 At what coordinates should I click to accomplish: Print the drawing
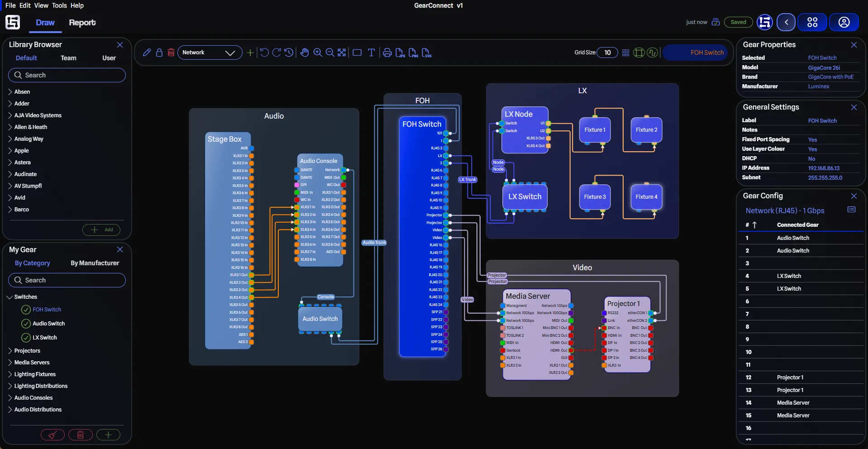pos(387,53)
